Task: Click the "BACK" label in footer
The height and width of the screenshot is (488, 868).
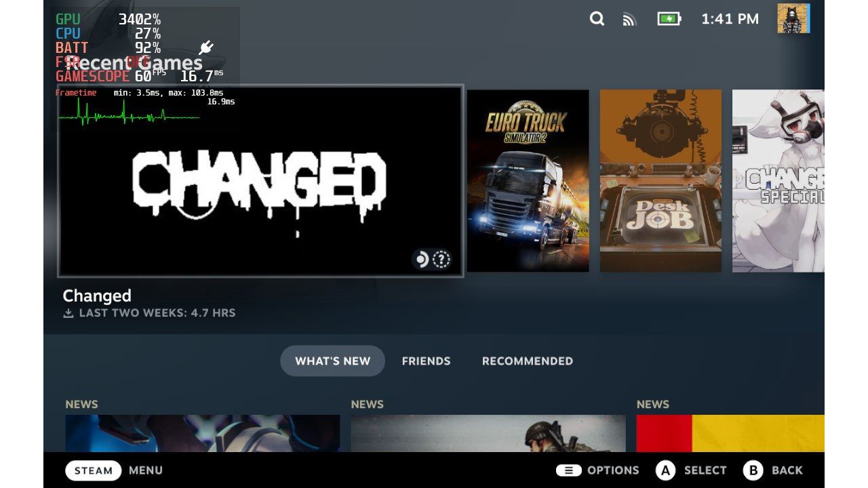Action: pyautogui.click(x=787, y=470)
